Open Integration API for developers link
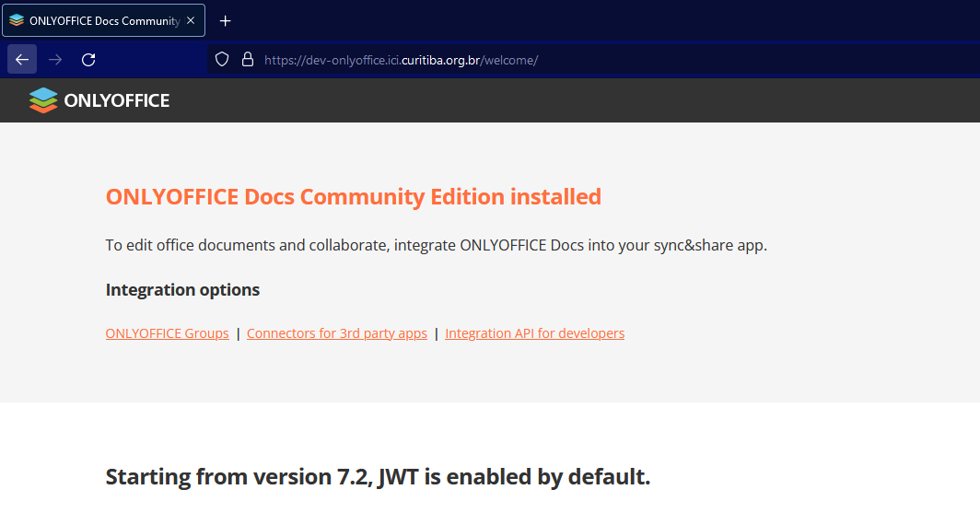This screenshot has width=980, height=513. click(534, 333)
